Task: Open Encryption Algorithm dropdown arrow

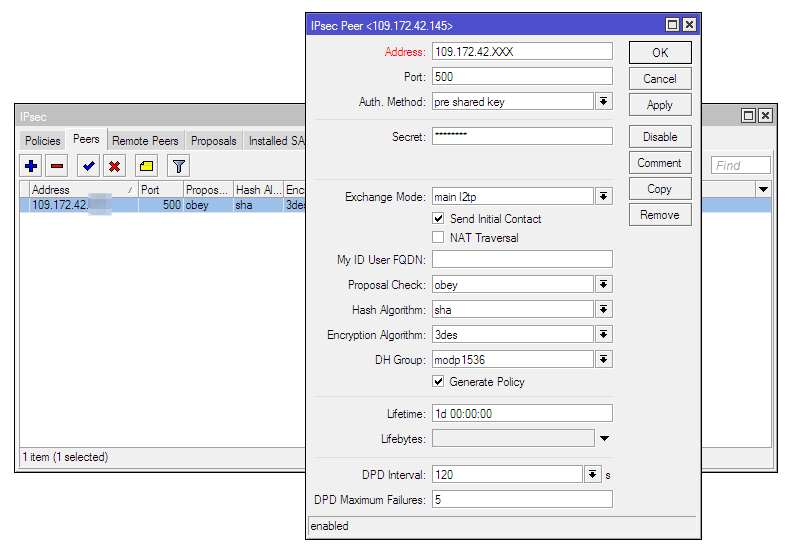Action: [604, 334]
